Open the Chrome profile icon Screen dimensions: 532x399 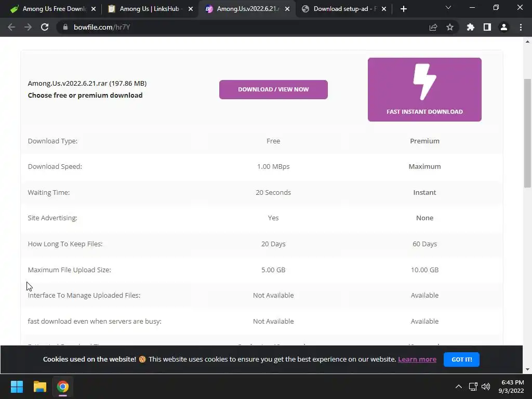pyautogui.click(x=504, y=27)
